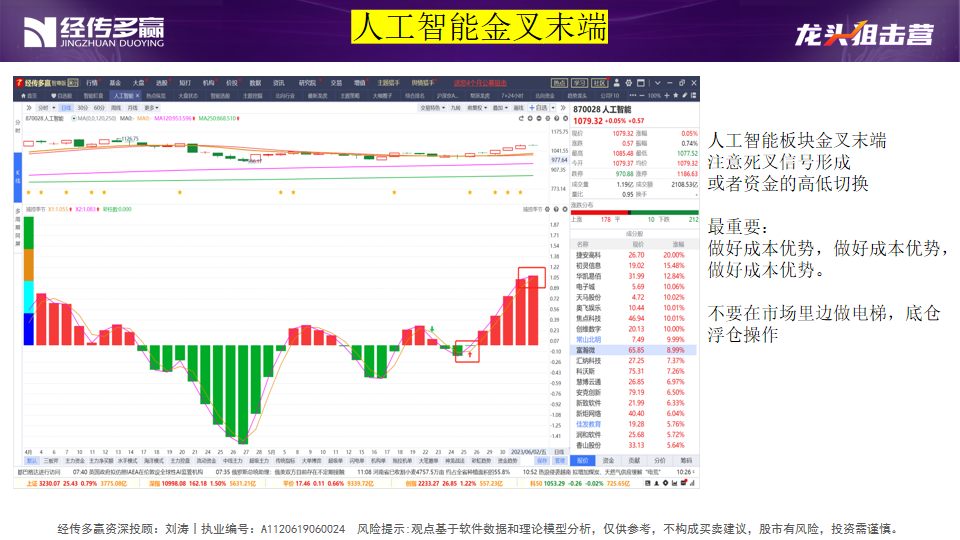
Task: Open the settings gear icon
Action: click(x=629, y=83)
